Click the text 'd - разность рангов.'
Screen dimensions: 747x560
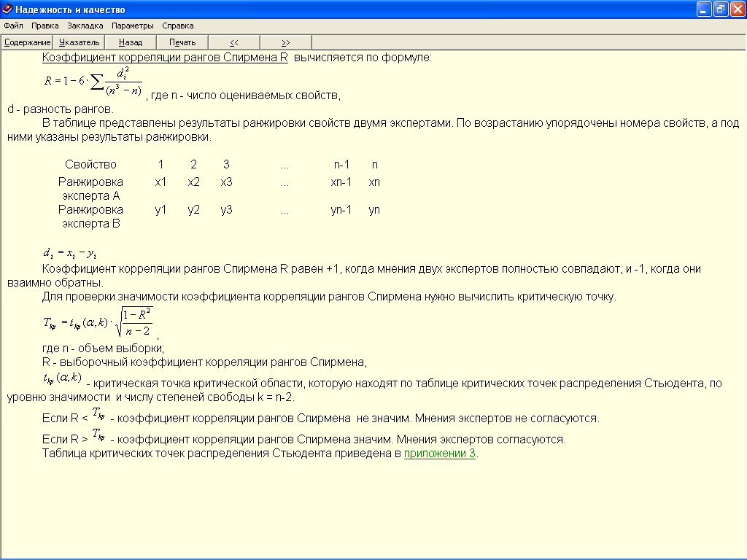(x=61, y=109)
